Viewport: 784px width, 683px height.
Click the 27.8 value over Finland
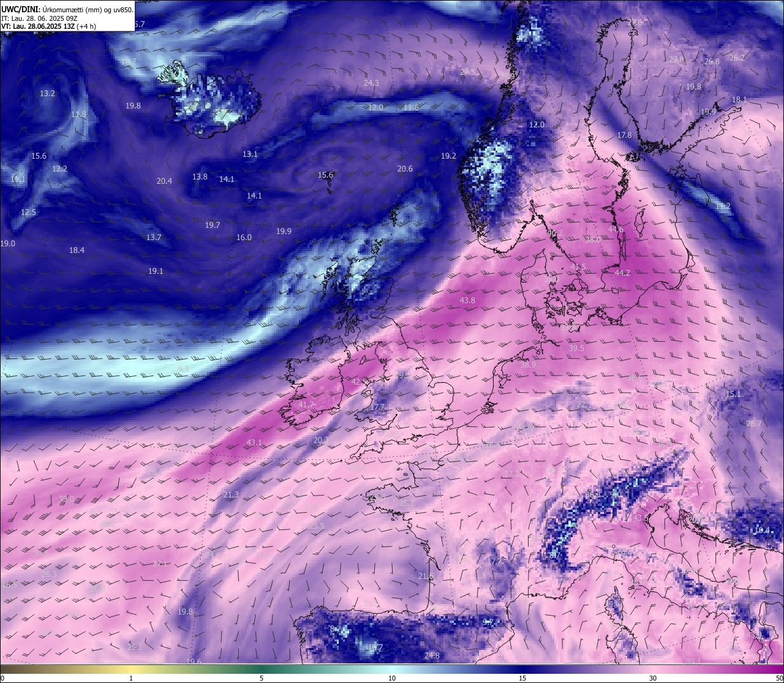(x=676, y=60)
